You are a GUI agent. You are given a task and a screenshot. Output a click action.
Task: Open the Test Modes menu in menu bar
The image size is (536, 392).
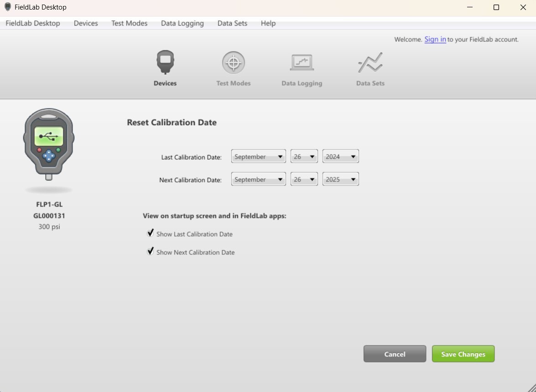(129, 23)
